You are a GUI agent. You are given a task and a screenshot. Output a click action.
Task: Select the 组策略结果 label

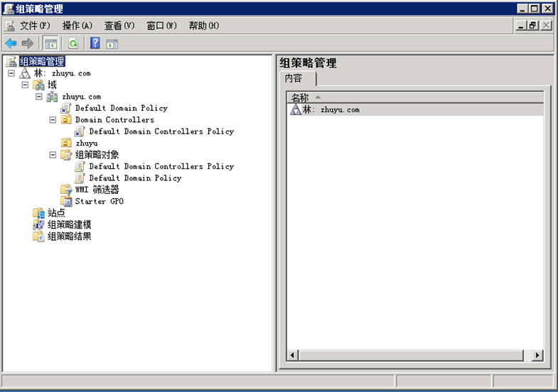click(x=70, y=236)
